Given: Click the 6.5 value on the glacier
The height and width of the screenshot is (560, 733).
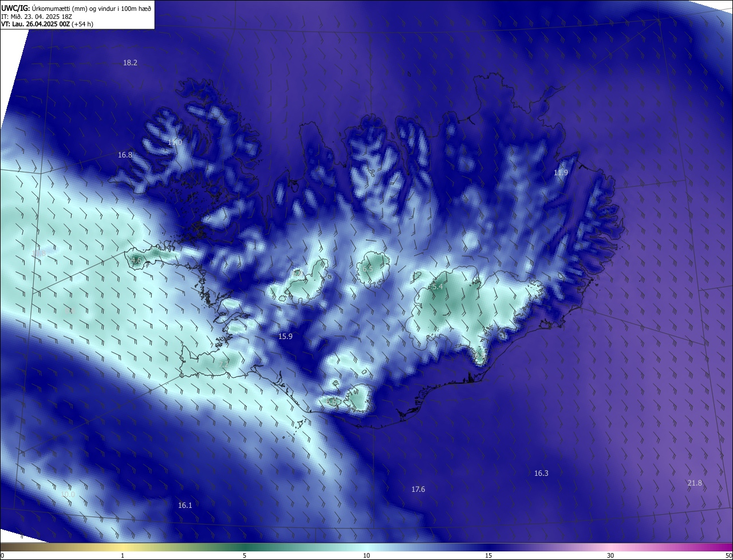Looking at the screenshot, I should pyautogui.click(x=367, y=269).
